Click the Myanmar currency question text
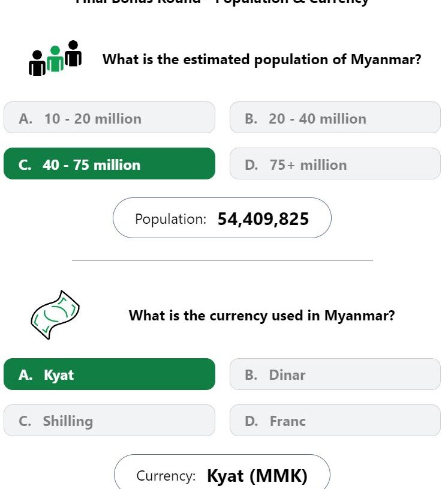 261,316
